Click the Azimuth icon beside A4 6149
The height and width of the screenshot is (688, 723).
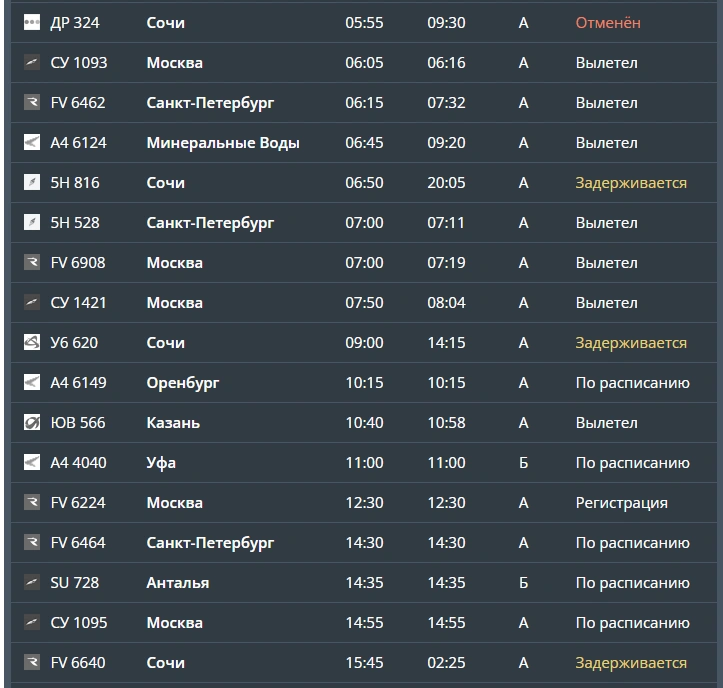point(32,382)
